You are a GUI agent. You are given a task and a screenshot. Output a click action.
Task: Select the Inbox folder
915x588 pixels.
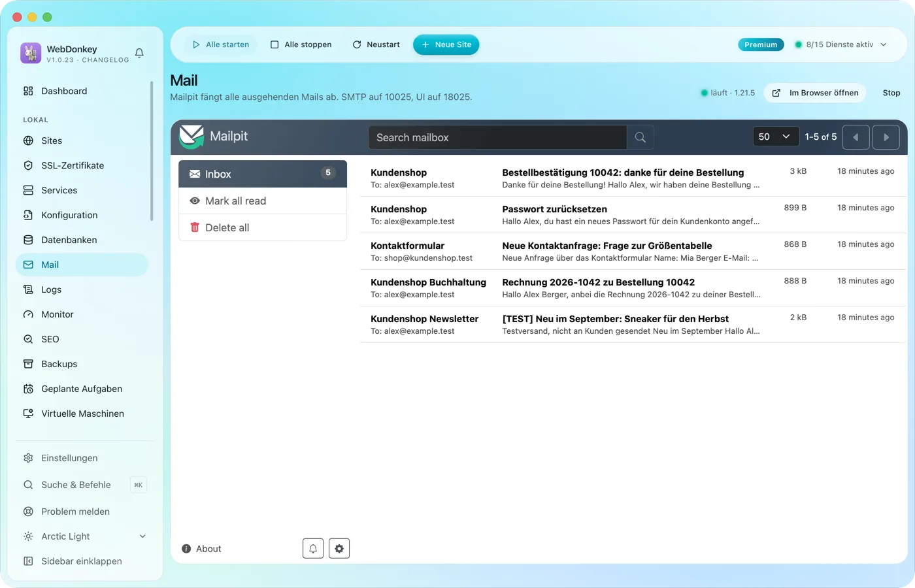(x=263, y=174)
